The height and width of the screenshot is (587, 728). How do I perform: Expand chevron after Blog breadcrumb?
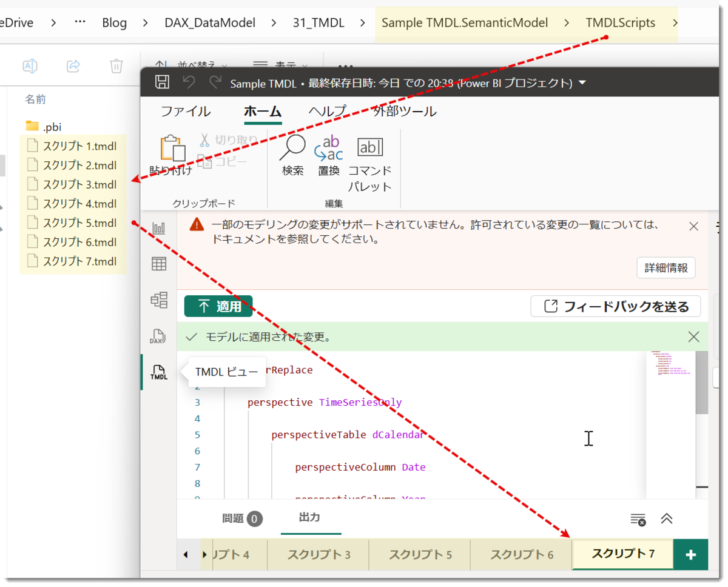[146, 23]
